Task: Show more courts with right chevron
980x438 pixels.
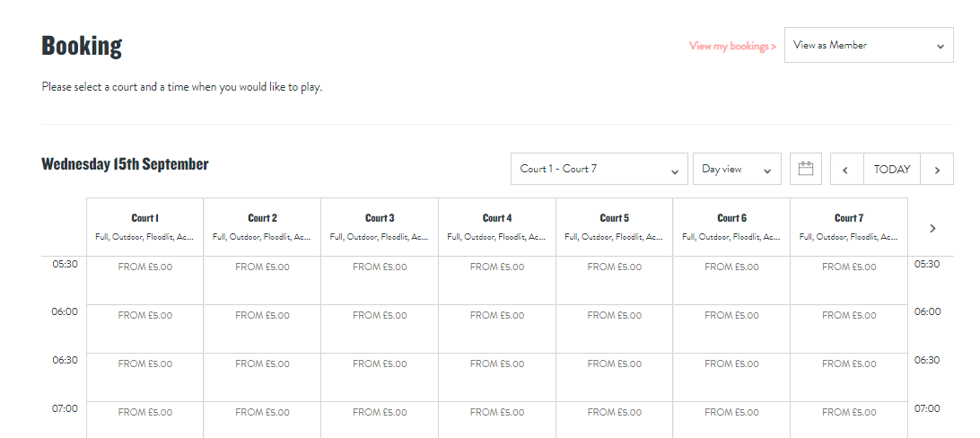Action: [x=932, y=228]
